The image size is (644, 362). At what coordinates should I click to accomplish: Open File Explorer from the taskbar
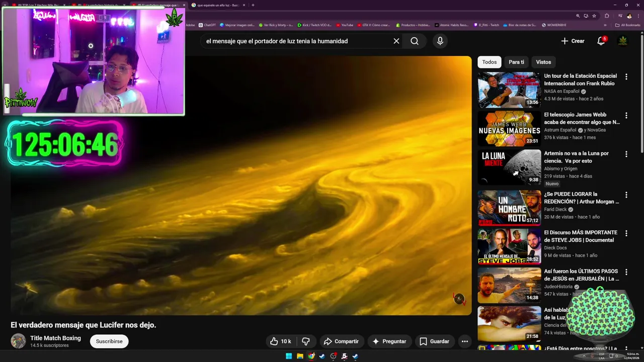click(300, 356)
